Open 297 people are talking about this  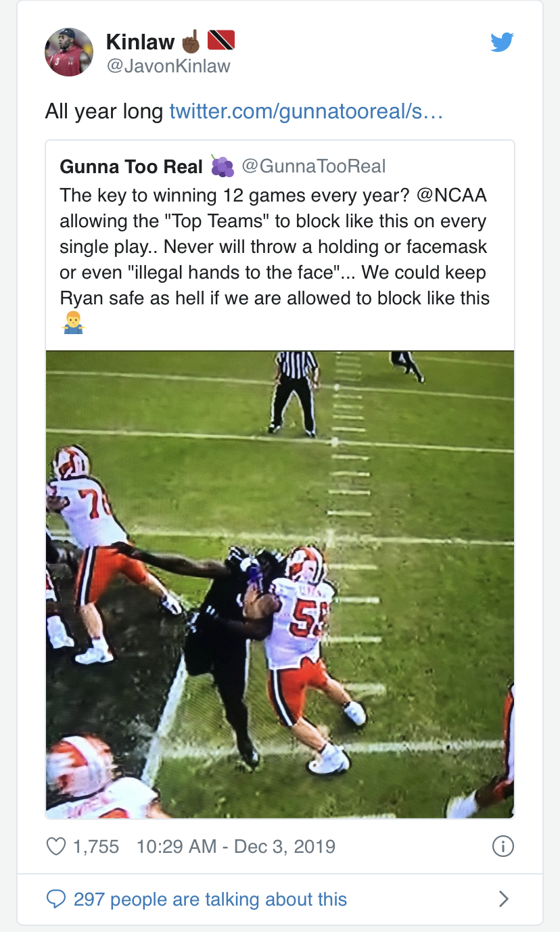click(210, 900)
